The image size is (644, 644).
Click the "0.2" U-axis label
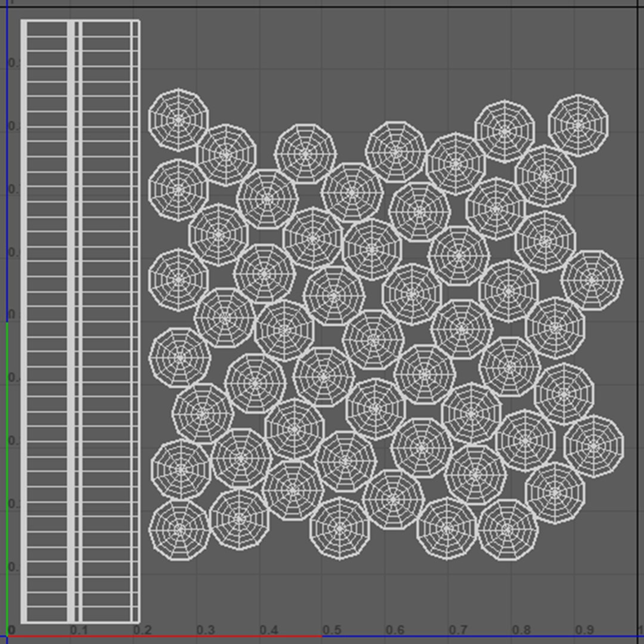[143, 630]
